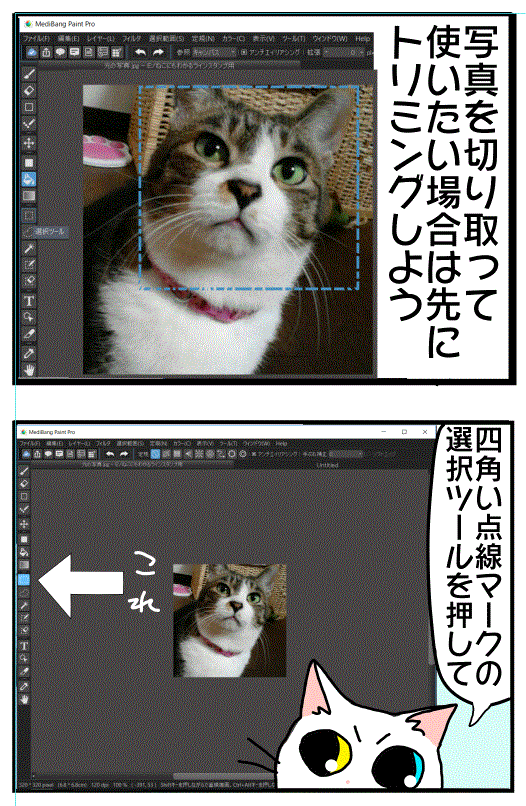Click cloud save icon in upper MediBang toolbar
Image resolution: width=526 pixels, height=806 pixels.
(x=32, y=52)
